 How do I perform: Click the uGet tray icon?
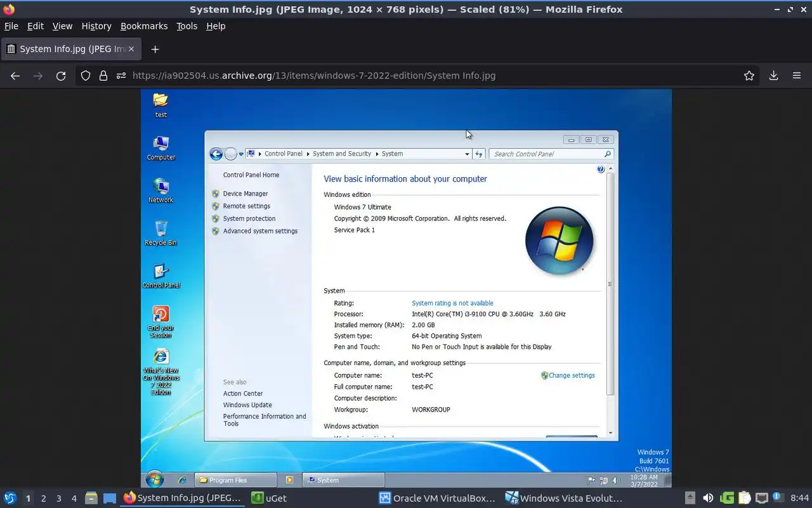point(727,498)
